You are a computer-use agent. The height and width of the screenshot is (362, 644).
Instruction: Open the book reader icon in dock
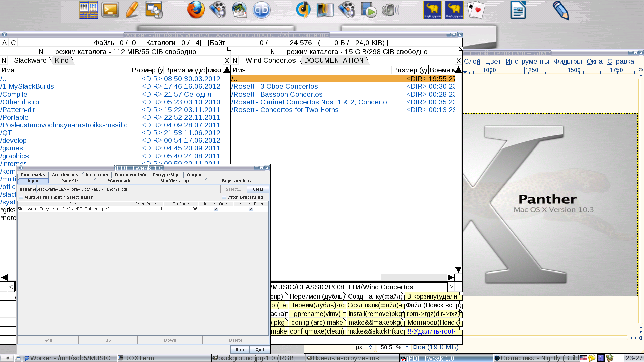(x=325, y=10)
